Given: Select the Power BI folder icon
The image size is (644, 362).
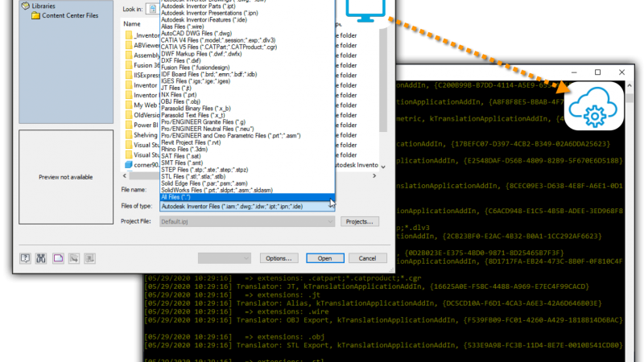Looking at the screenshot, I should pos(129,125).
